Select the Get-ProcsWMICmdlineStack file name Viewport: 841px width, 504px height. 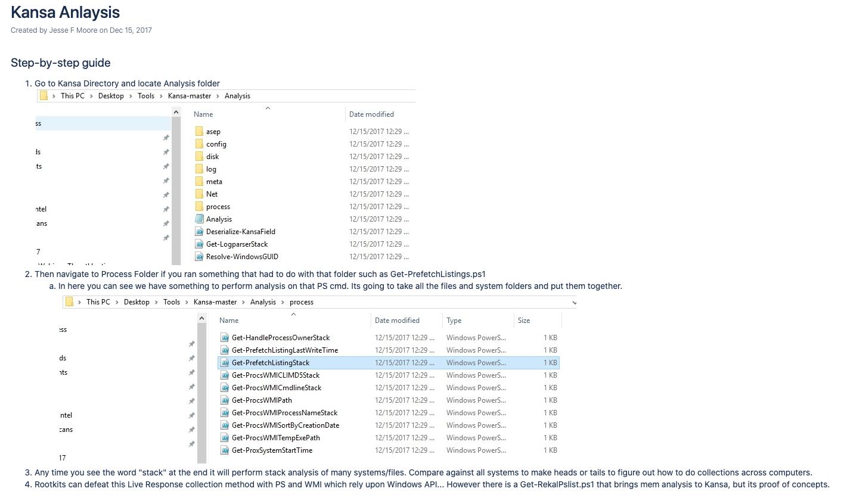pos(277,388)
